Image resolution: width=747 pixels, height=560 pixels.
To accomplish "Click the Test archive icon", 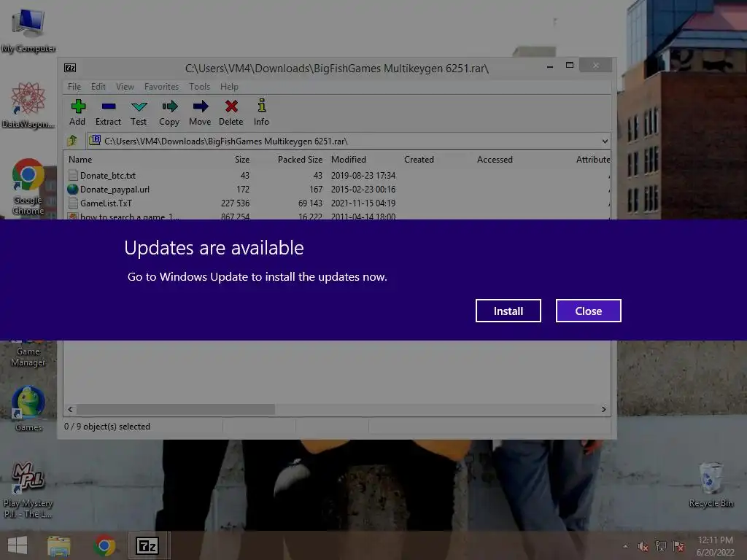I will coord(139,106).
